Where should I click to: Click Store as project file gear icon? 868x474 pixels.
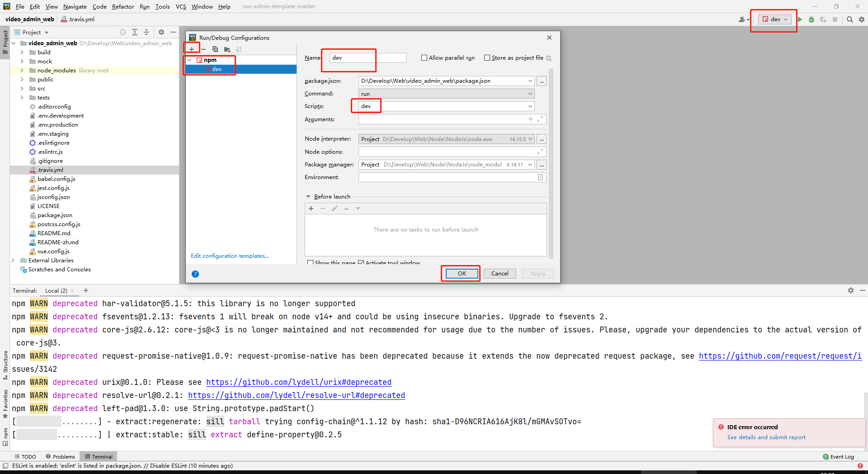click(548, 58)
